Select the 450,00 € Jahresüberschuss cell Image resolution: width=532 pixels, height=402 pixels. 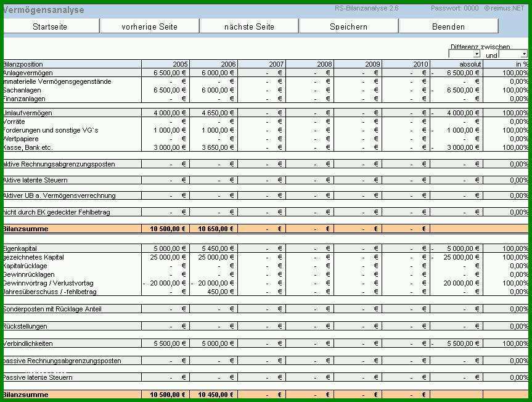[214, 292]
